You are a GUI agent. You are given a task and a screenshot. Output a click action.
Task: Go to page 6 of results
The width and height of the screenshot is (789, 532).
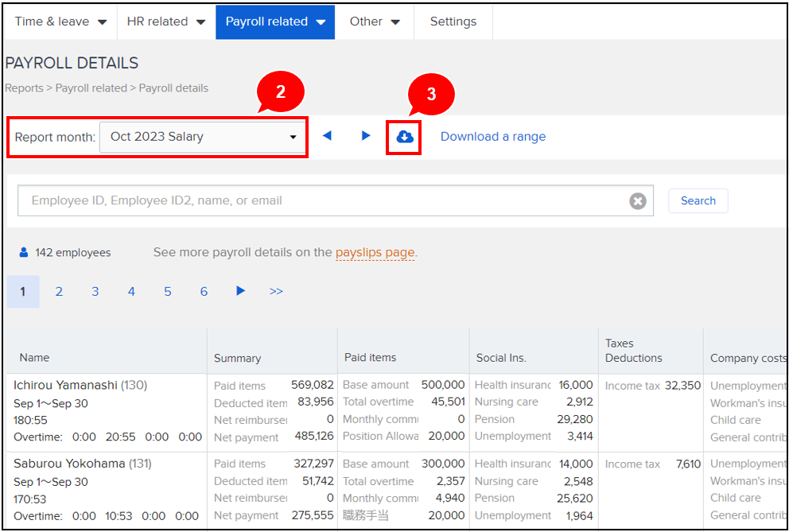(204, 292)
